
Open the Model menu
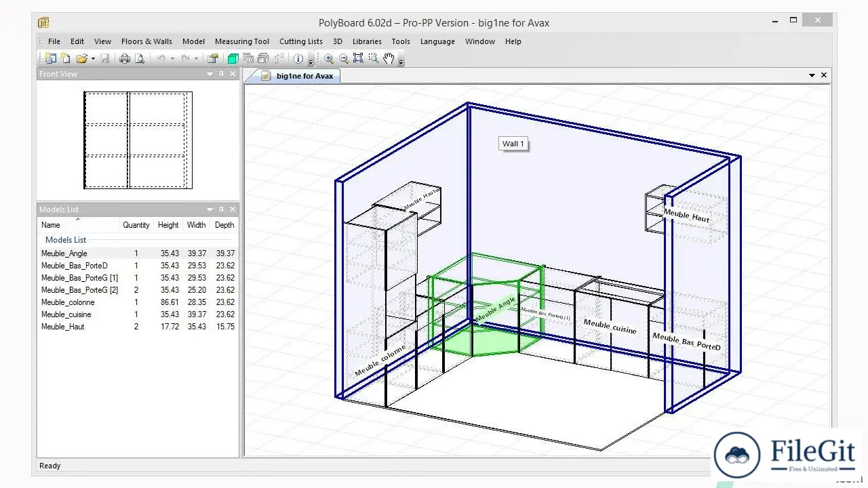coord(193,41)
